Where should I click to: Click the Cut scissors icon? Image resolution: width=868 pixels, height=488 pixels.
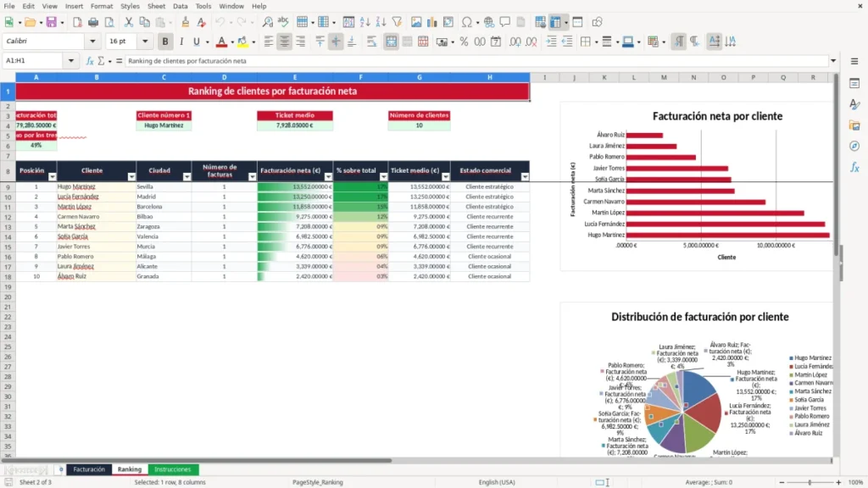click(129, 22)
